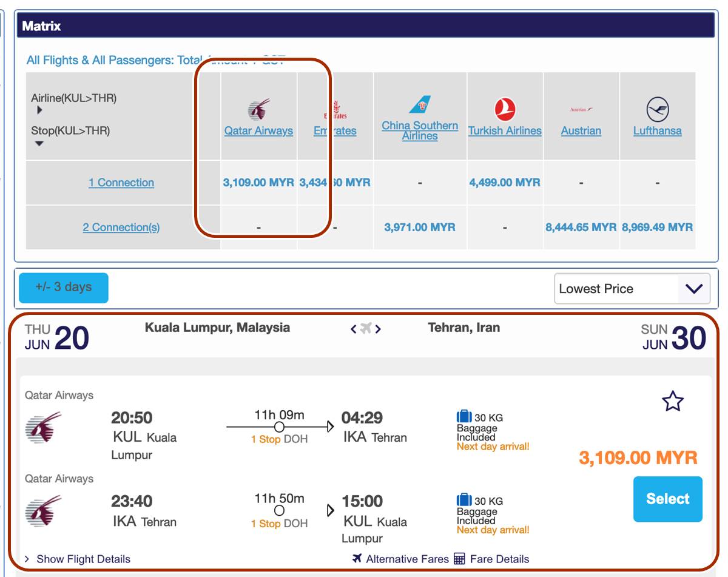Viewport: 728px width, 577px height.
Task: Click the 11h 50m flight duration
Action: pyautogui.click(x=279, y=499)
